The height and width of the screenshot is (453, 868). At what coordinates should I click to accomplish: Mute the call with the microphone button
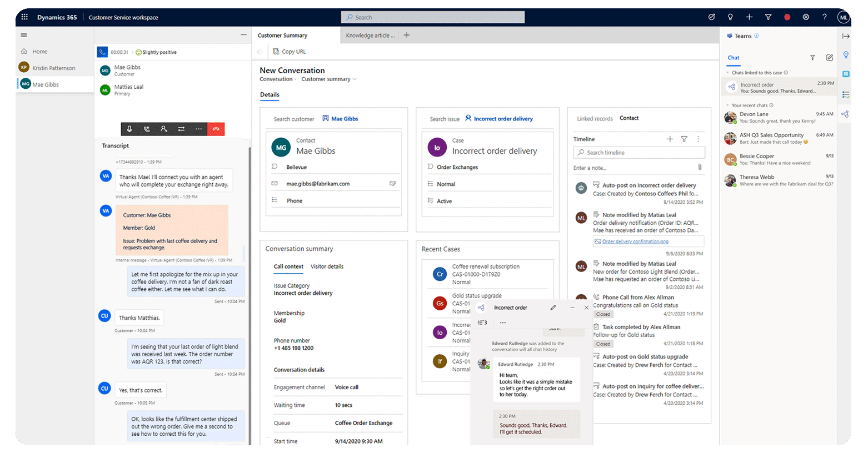129,129
